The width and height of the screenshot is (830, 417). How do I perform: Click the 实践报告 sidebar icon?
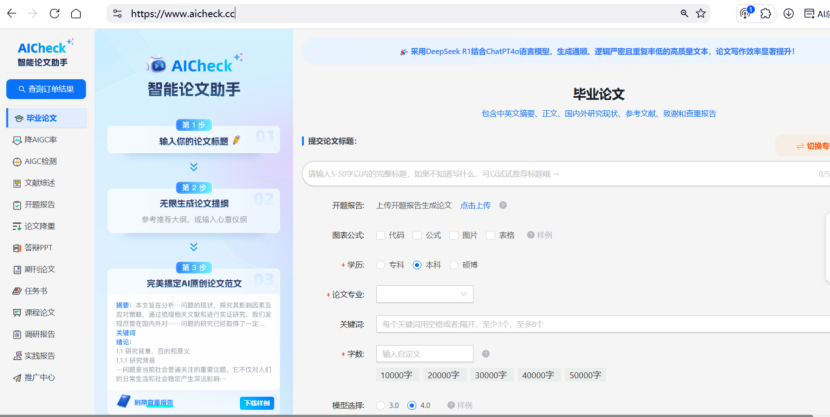pyautogui.click(x=16, y=356)
